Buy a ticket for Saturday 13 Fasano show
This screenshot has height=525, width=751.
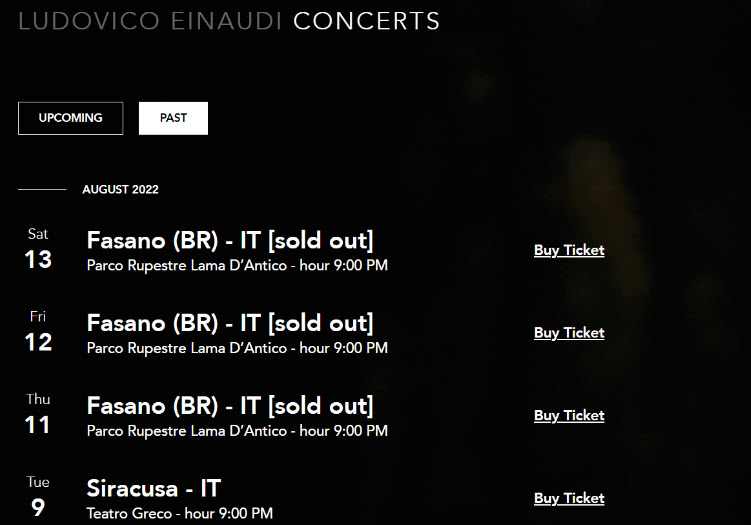[x=569, y=250]
